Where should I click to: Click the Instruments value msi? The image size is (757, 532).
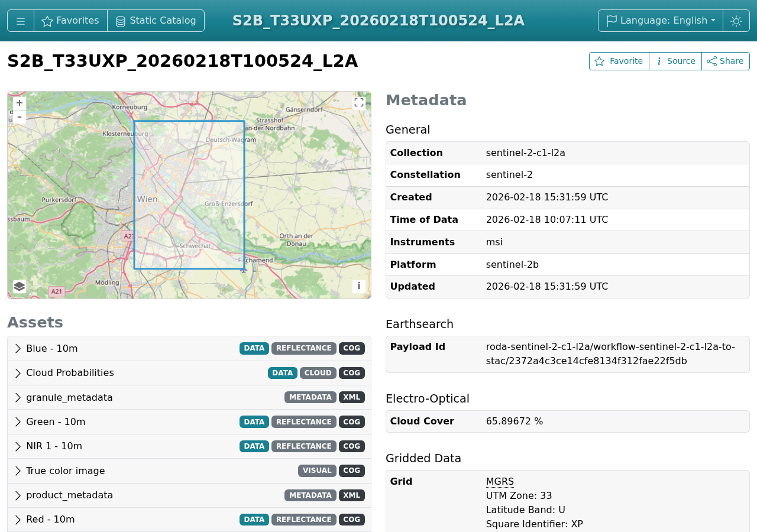494,242
